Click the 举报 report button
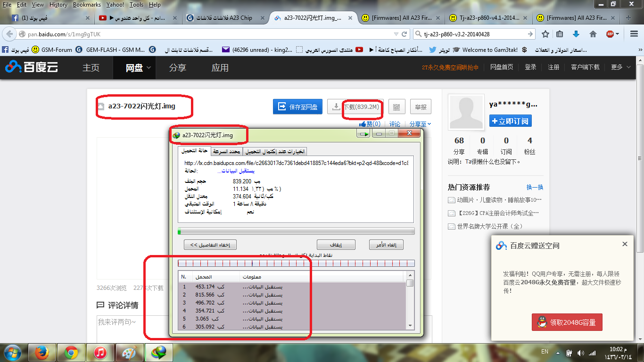The height and width of the screenshot is (362, 644). click(x=421, y=107)
